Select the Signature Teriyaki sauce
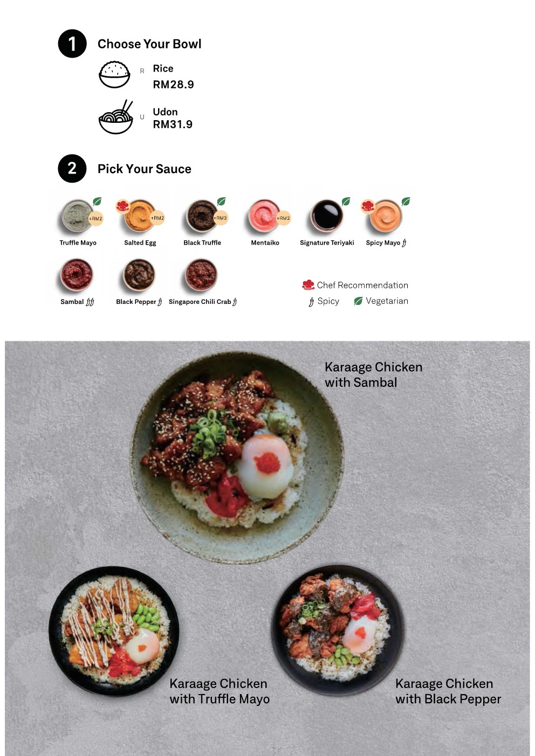Image resolution: width=535 pixels, height=756 pixels. [x=327, y=216]
